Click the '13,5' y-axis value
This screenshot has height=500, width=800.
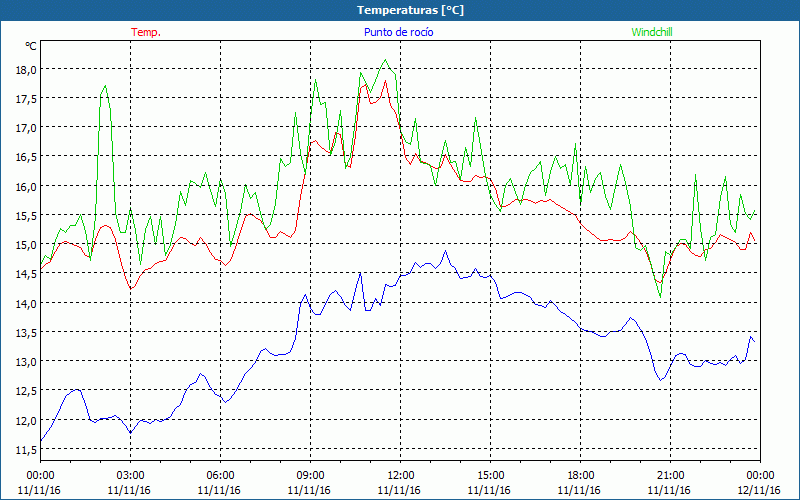click(26, 333)
